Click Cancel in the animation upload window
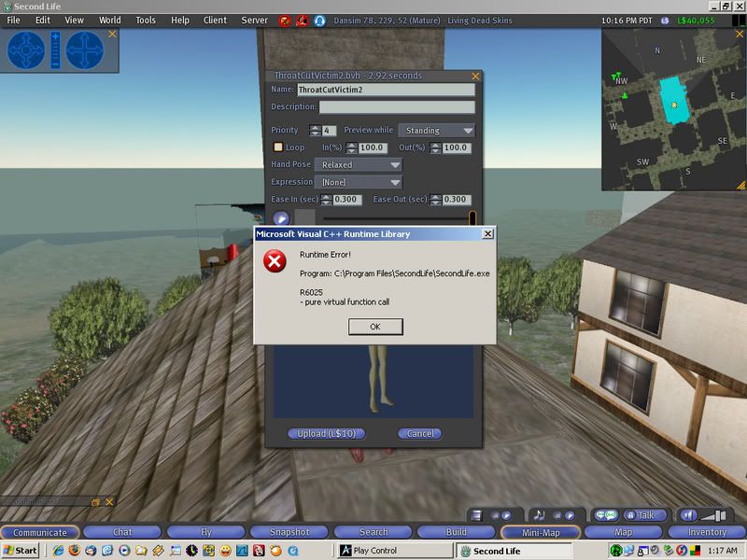The height and width of the screenshot is (560, 747). click(x=420, y=433)
